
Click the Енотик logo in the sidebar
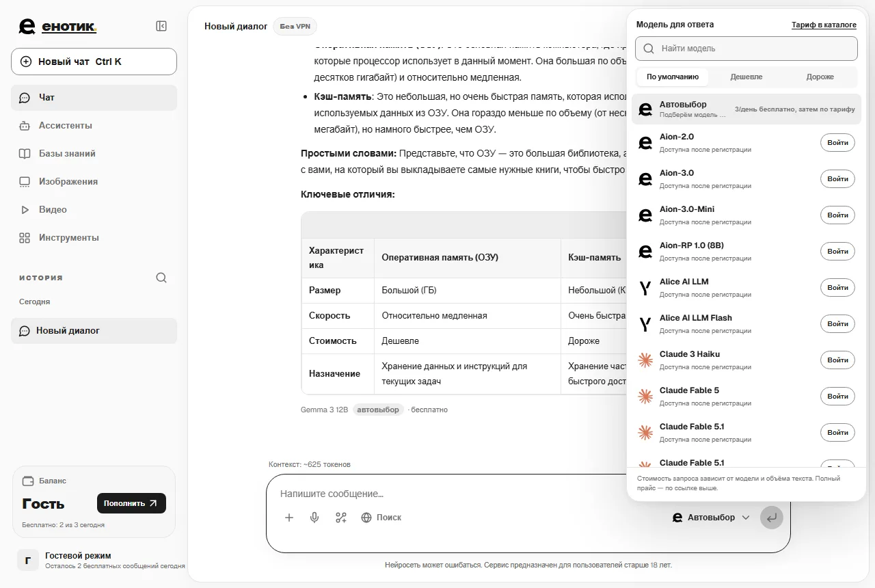click(x=58, y=27)
